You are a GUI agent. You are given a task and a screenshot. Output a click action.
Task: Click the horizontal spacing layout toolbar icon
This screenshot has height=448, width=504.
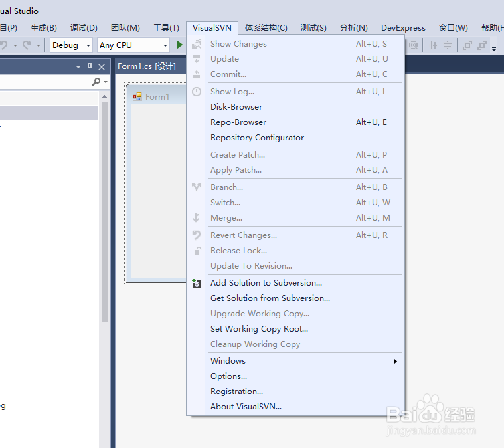[433, 45]
